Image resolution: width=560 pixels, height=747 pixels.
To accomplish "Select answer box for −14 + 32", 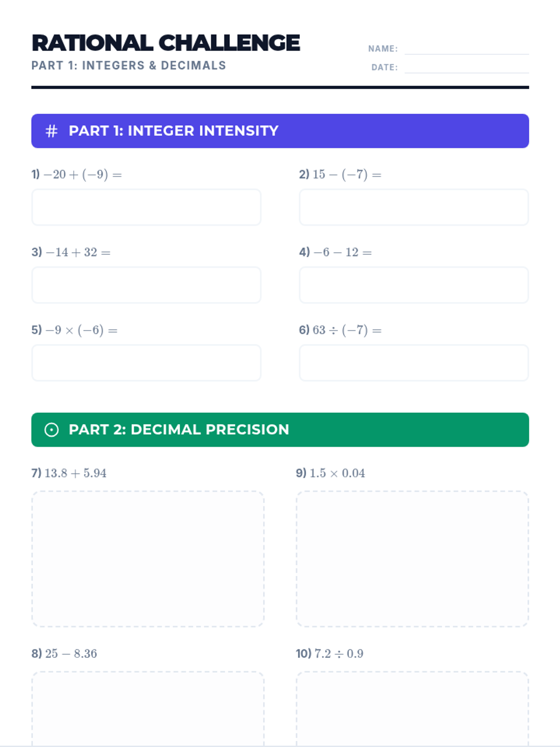I will pos(146,285).
